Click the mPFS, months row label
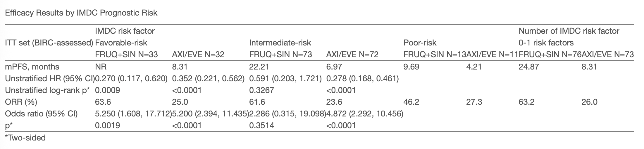The image size is (644, 149). 32,67
